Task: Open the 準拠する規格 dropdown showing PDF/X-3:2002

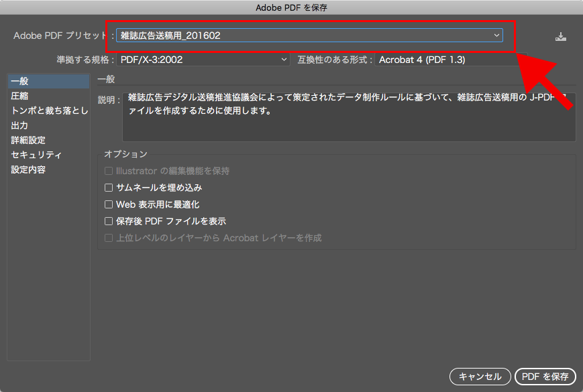Action: [x=203, y=60]
